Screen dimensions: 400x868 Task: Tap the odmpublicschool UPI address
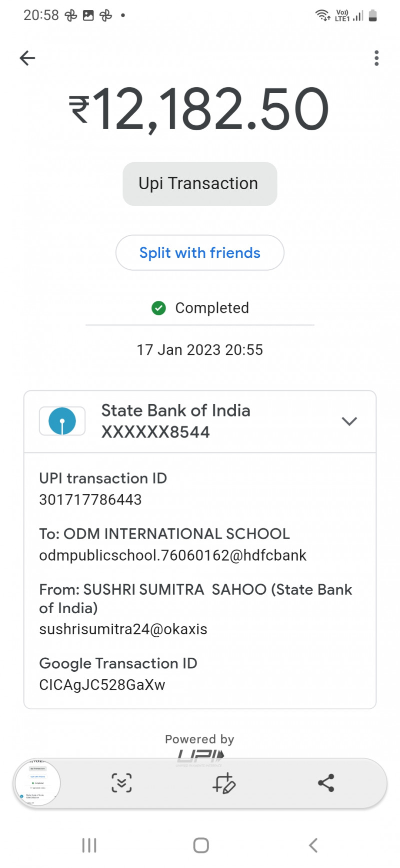click(172, 555)
